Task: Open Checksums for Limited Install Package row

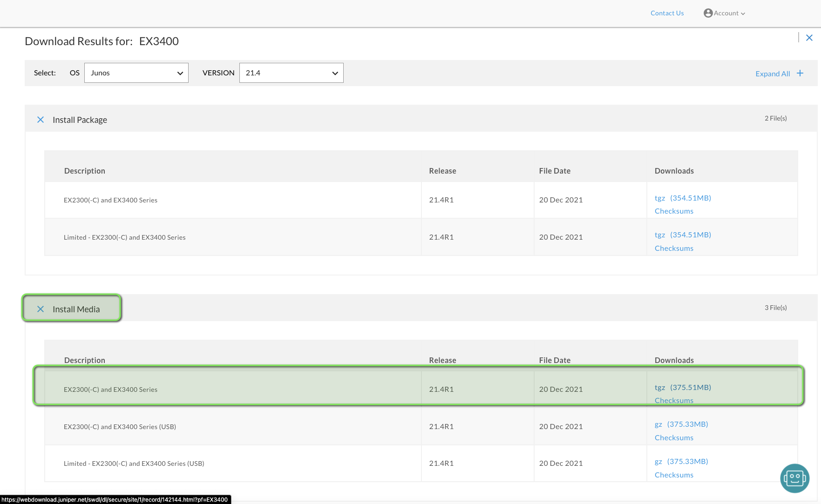Action: pyautogui.click(x=674, y=249)
